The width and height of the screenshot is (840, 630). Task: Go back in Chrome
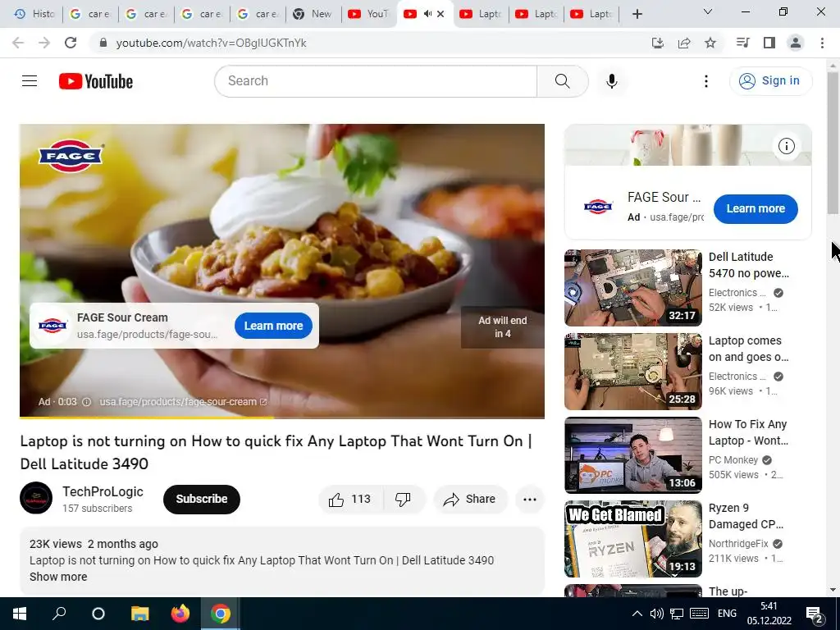pos(18,43)
